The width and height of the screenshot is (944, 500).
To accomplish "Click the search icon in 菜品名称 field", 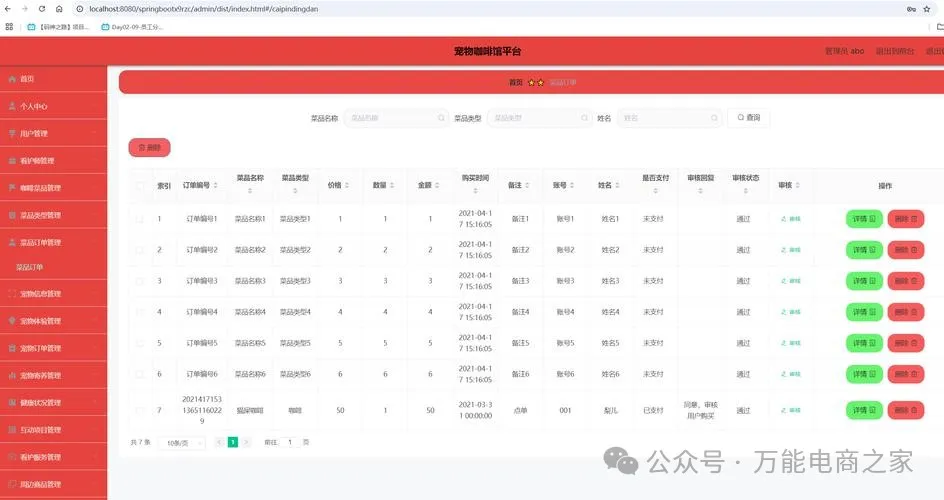I will pyautogui.click(x=441, y=118).
